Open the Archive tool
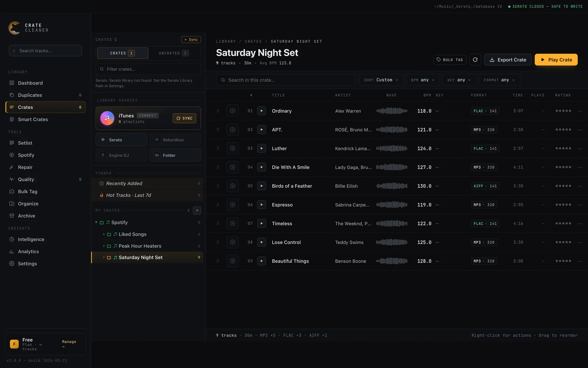This screenshot has height=368, width=588. coord(45,216)
